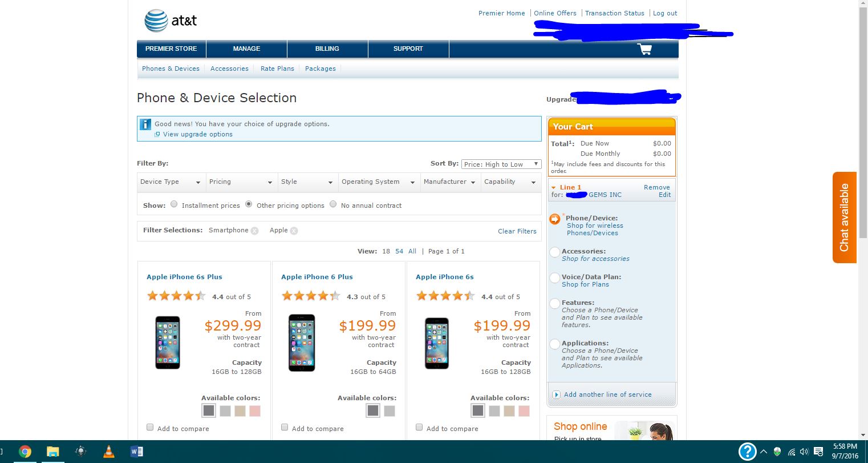Expand the Device Type filter
The height and width of the screenshot is (463, 868).
(x=172, y=182)
